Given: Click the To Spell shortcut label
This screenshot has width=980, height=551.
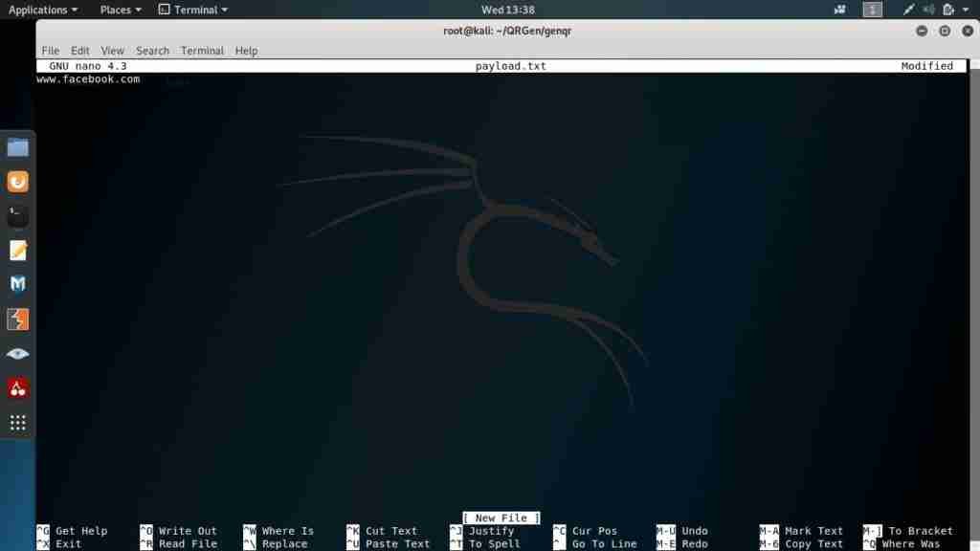Looking at the screenshot, I should (495, 543).
